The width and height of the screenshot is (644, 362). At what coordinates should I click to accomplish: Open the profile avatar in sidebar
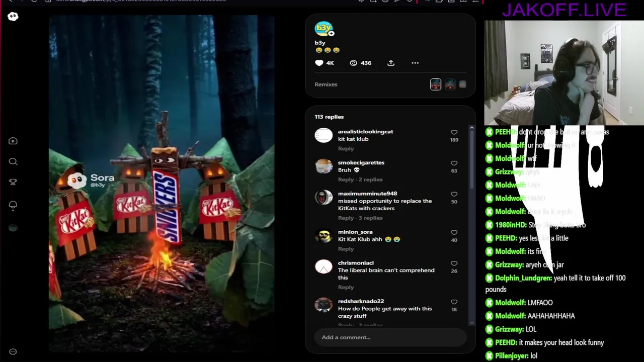[x=13, y=228]
